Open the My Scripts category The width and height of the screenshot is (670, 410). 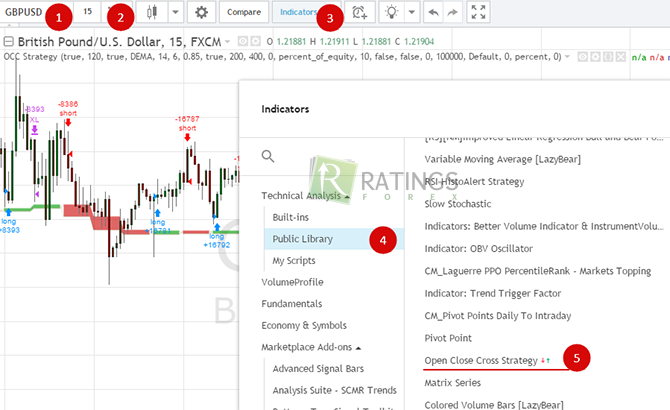tap(294, 261)
